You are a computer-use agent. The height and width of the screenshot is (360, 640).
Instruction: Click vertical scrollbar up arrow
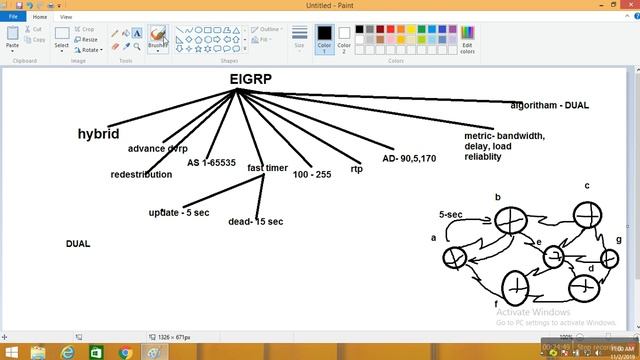pos(637,71)
